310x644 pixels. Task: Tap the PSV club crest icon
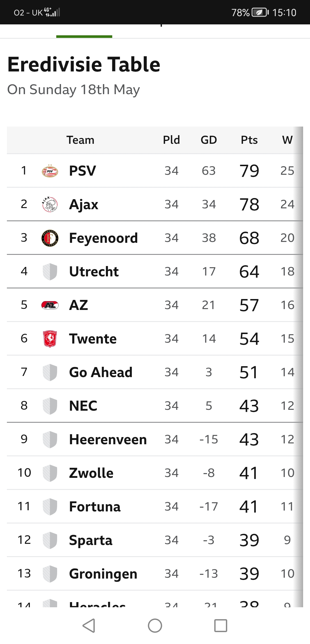pos(50,171)
